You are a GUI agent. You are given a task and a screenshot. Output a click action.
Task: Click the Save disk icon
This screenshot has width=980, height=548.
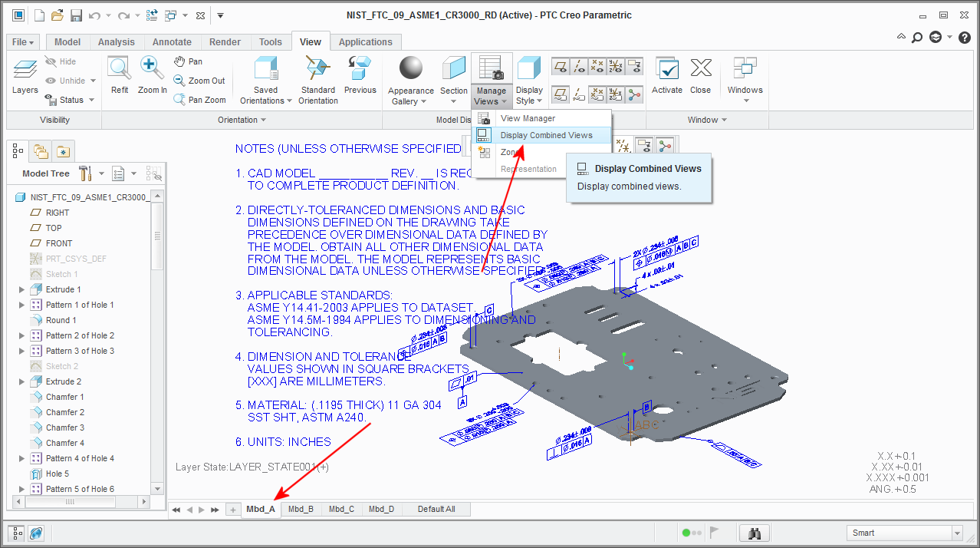tap(76, 15)
